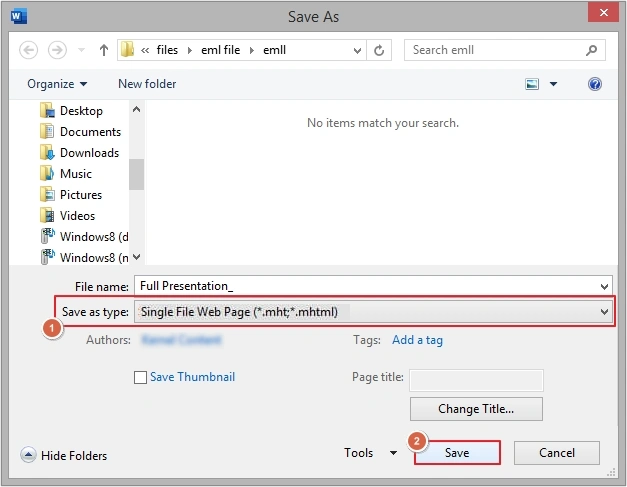
Task: Click Add a tag link
Action: click(417, 340)
